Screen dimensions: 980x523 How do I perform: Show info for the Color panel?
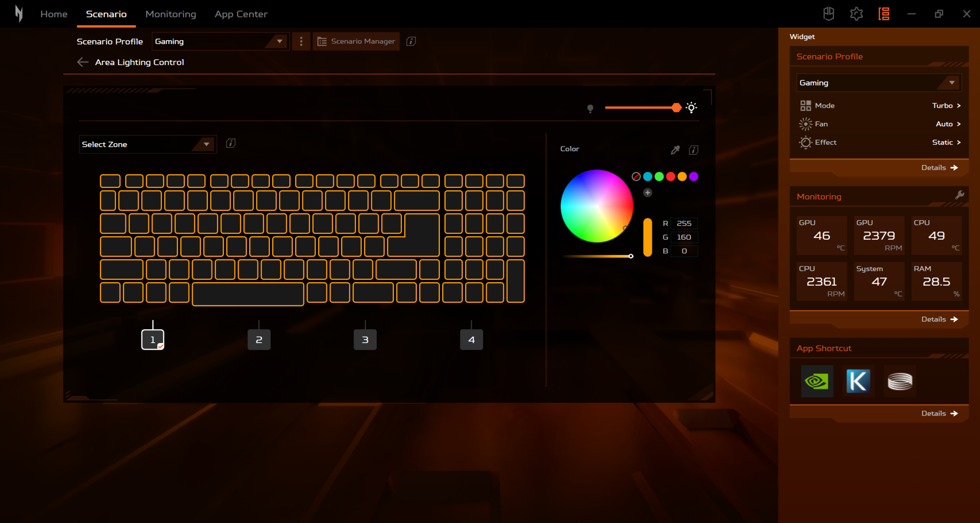[x=693, y=150]
